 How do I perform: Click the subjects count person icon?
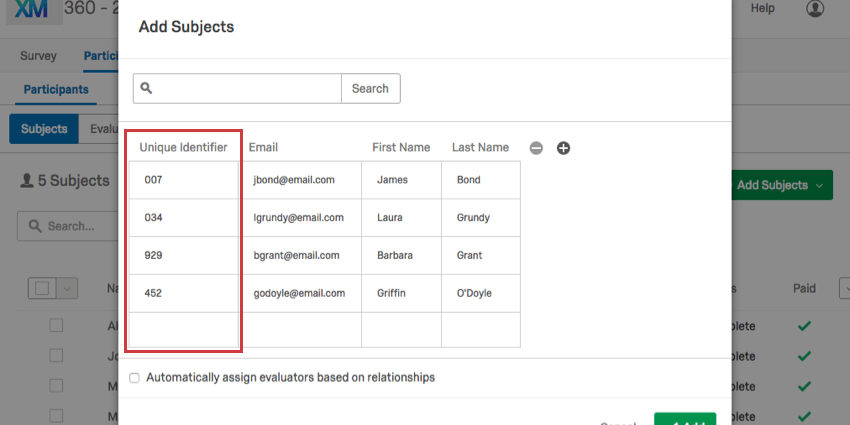point(26,181)
